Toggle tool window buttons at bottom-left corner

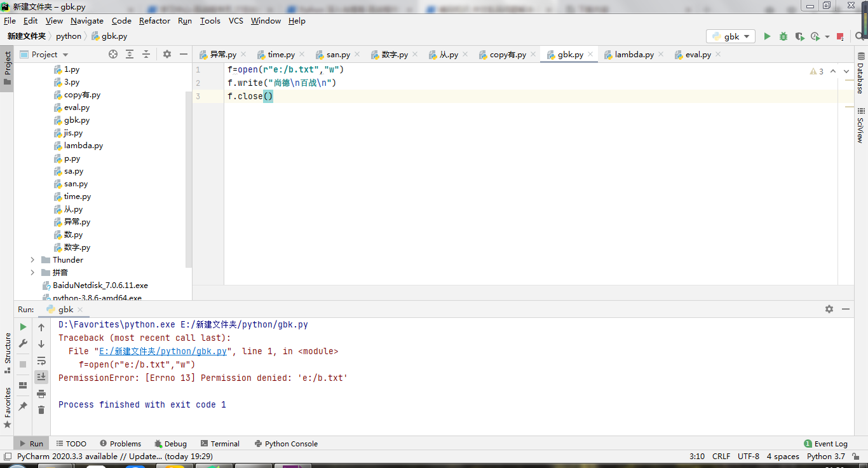click(x=7, y=456)
